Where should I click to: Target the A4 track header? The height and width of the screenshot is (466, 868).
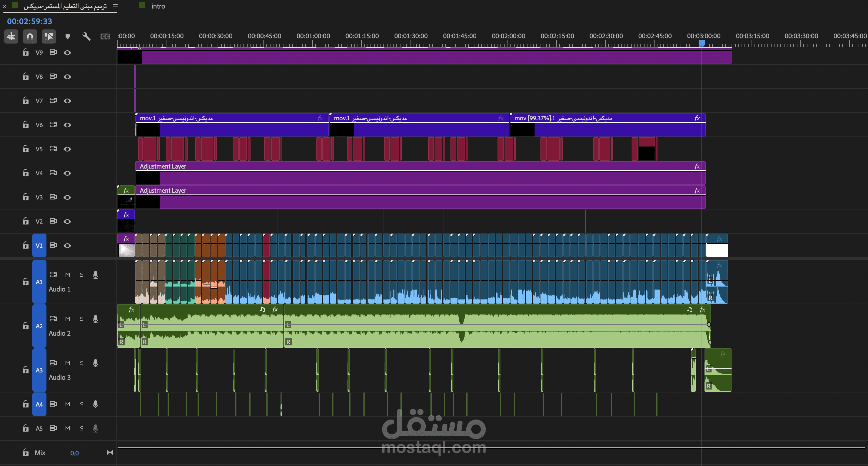39,404
